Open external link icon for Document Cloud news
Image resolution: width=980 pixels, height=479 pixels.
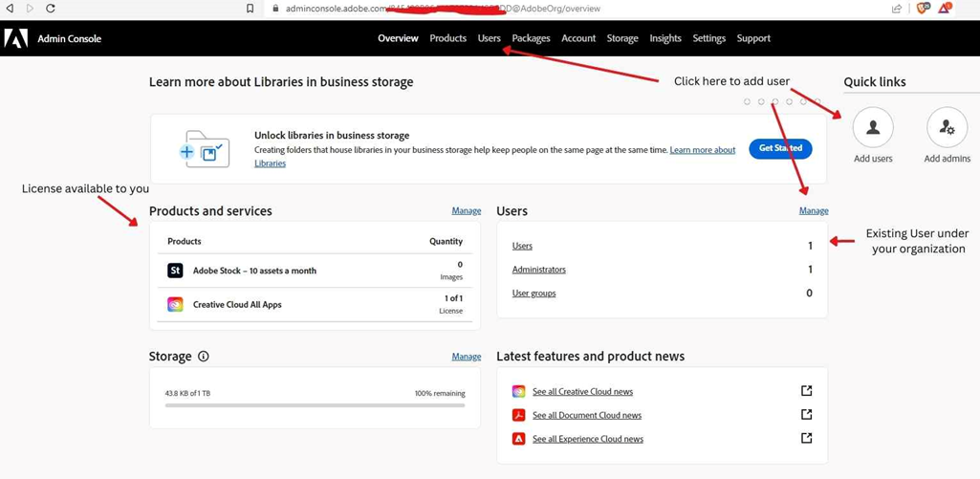point(806,415)
